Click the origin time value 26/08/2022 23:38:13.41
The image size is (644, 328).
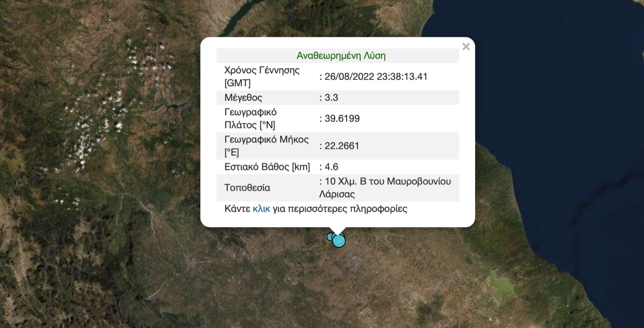[376, 77]
